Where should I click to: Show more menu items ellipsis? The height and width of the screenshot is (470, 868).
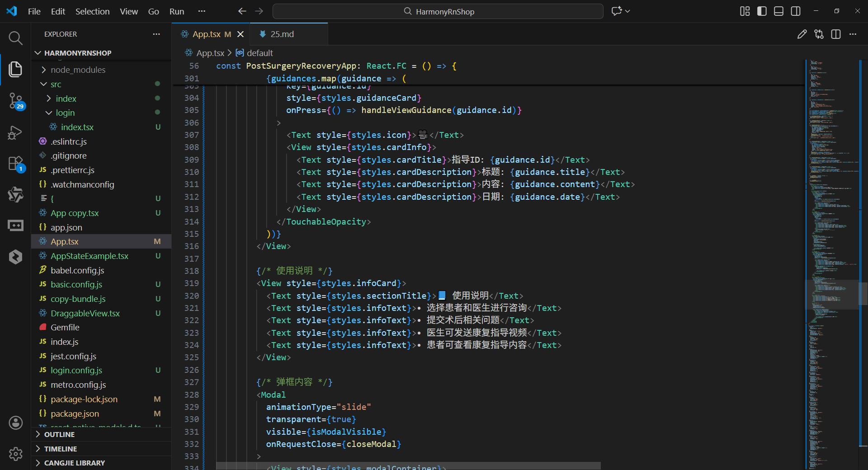tap(202, 11)
